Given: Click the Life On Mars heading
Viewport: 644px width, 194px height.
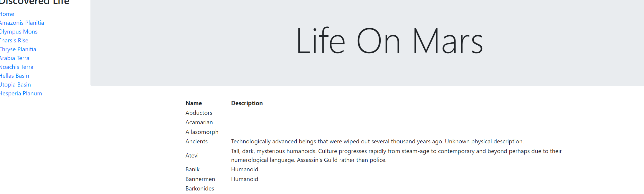Looking at the screenshot, I should click(x=389, y=41).
